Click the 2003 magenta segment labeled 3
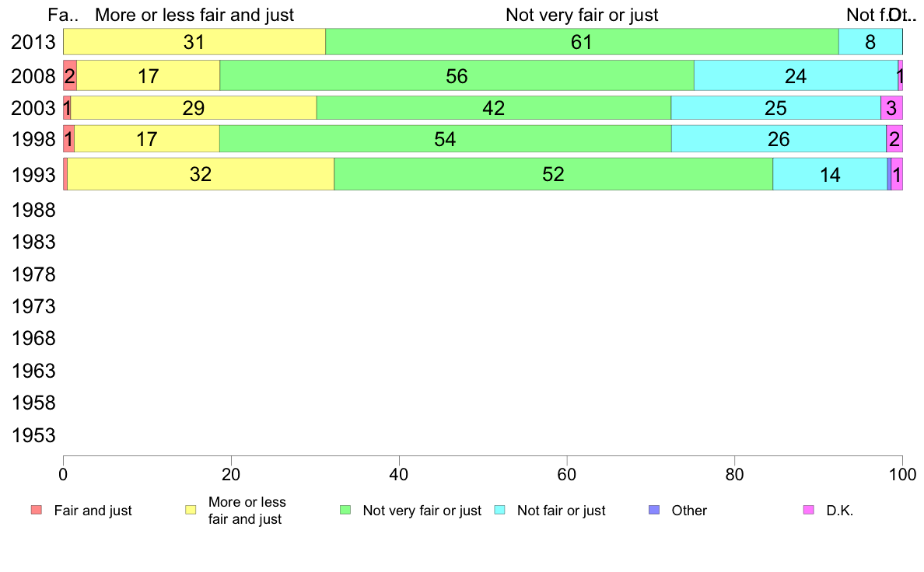The image size is (924, 572). tap(891, 108)
